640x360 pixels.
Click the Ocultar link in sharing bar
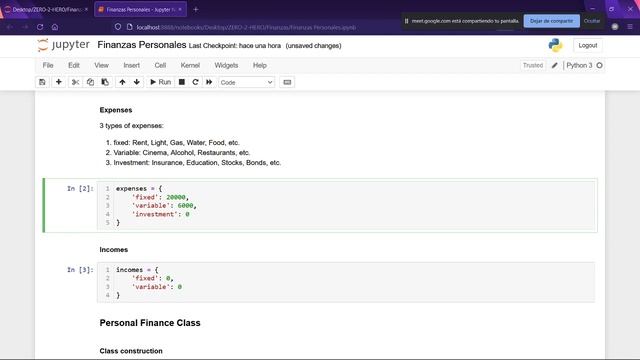(591, 21)
